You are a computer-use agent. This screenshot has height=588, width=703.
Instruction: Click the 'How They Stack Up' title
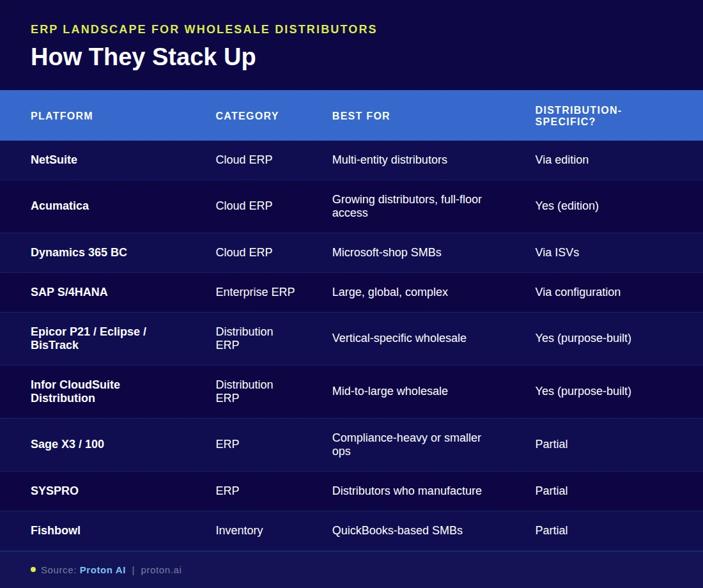point(143,57)
